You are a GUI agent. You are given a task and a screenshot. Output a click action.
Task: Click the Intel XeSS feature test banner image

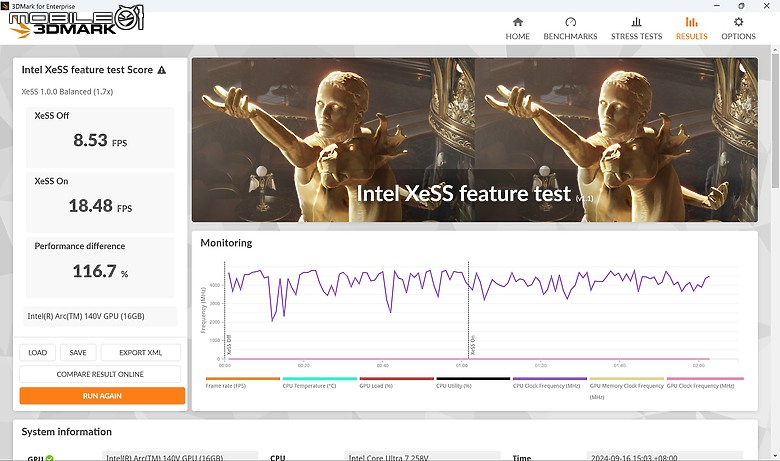475,140
